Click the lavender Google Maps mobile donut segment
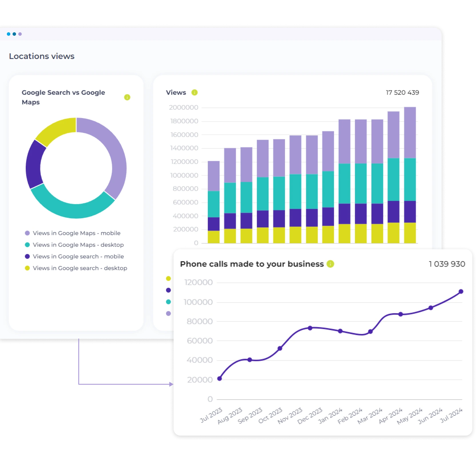 117,154
